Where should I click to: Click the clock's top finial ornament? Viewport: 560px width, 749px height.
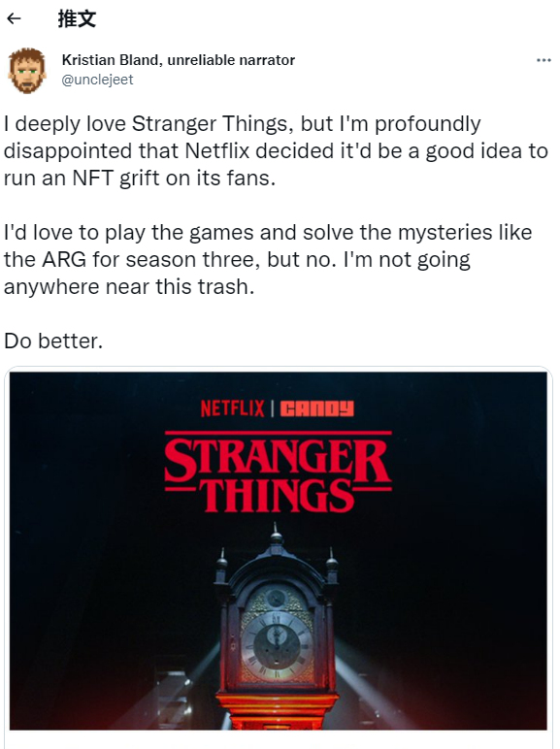(277, 534)
